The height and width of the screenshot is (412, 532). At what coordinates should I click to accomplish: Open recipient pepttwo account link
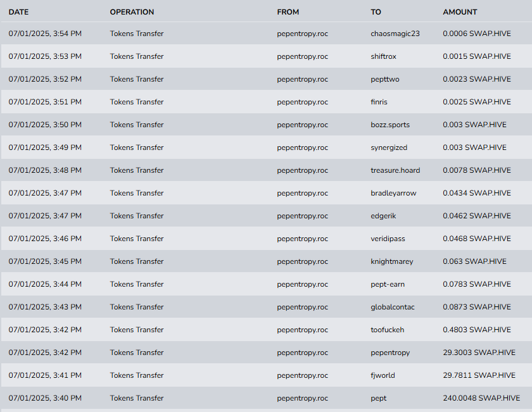(x=384, y=79)
